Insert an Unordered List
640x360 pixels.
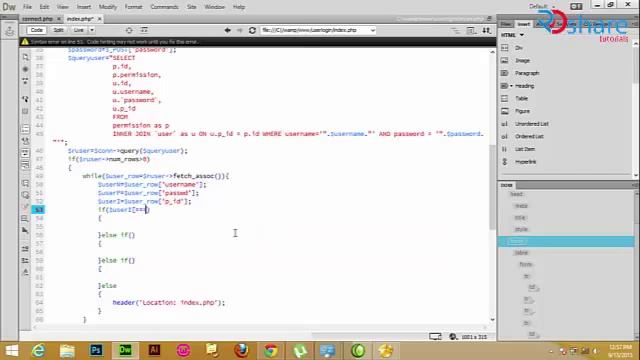tap(531, 124)
